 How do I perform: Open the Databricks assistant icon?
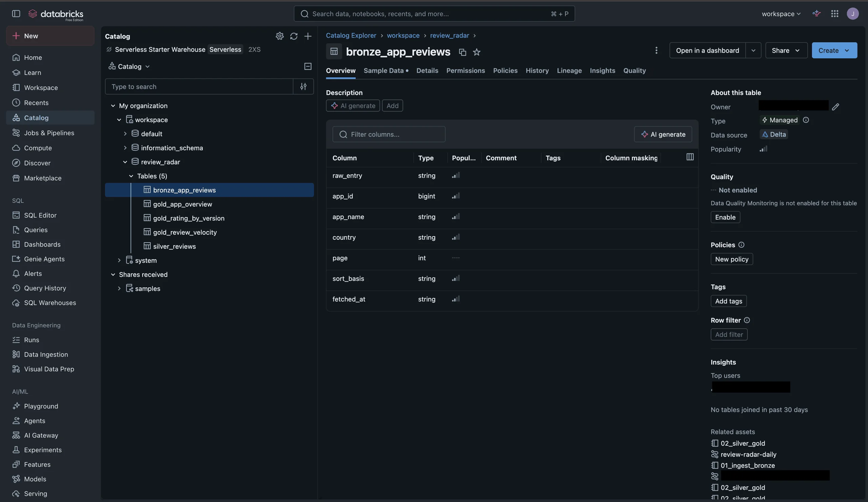[817, 14]
